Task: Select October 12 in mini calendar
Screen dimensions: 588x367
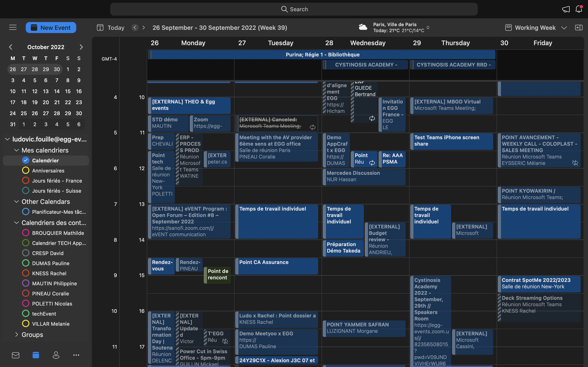Action: pos(35,91)
